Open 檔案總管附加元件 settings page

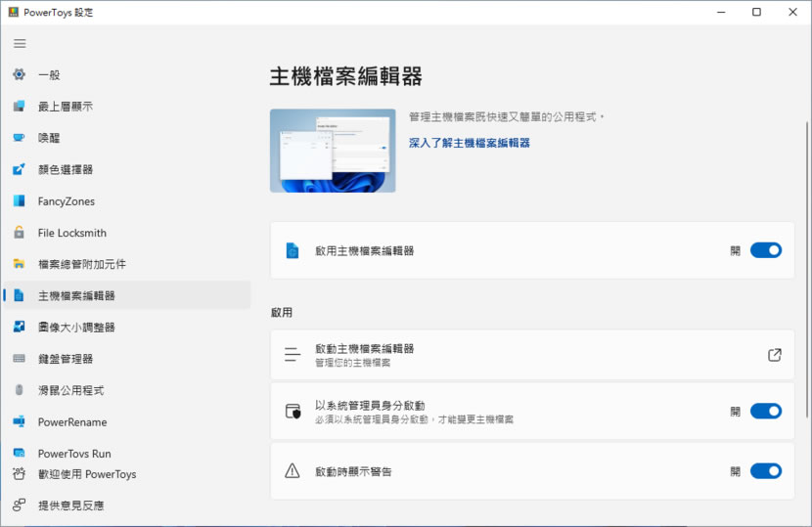coord(82,264)
